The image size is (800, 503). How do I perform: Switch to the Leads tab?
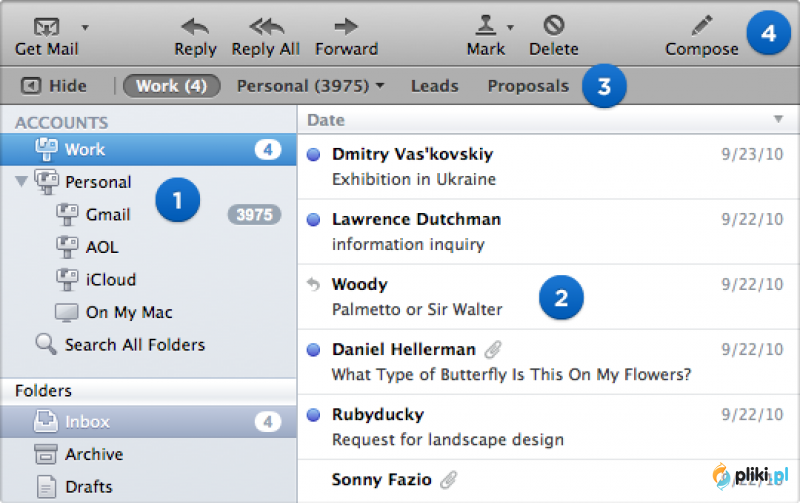pos(435,86)
